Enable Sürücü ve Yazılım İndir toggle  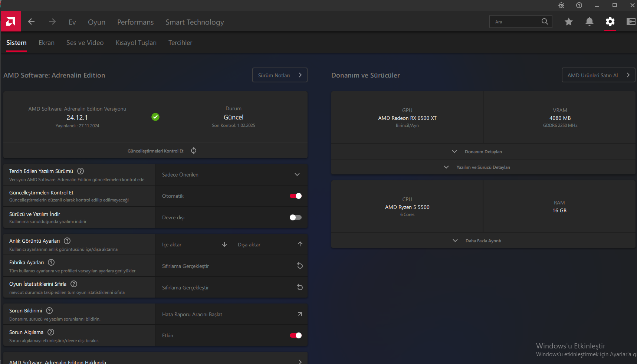pyautogui.click(x=295, y=217)
